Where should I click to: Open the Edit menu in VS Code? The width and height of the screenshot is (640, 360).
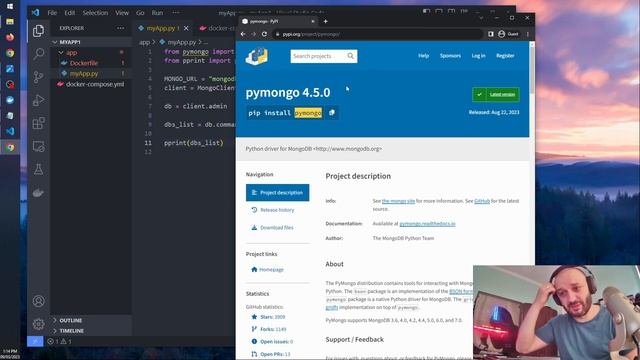coord(70,13)
